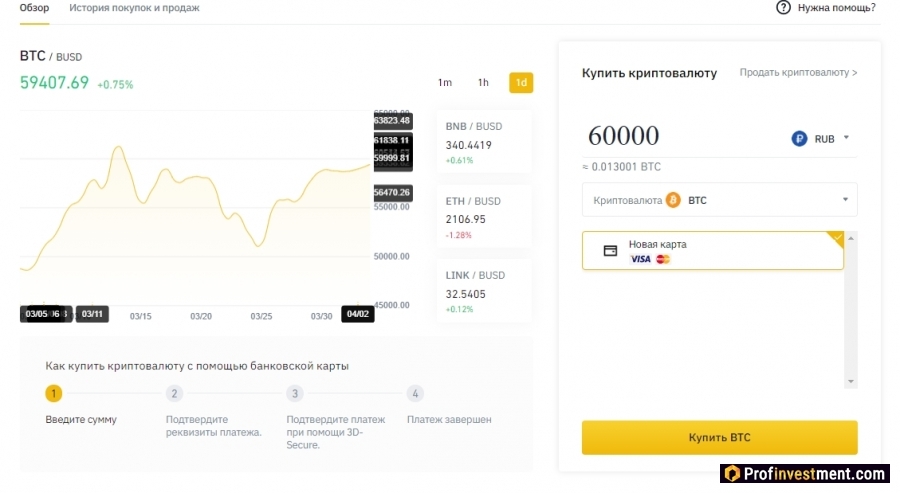900x493 pixels.
Task: Switch chart to 1m interval
Action: [445, 83]
